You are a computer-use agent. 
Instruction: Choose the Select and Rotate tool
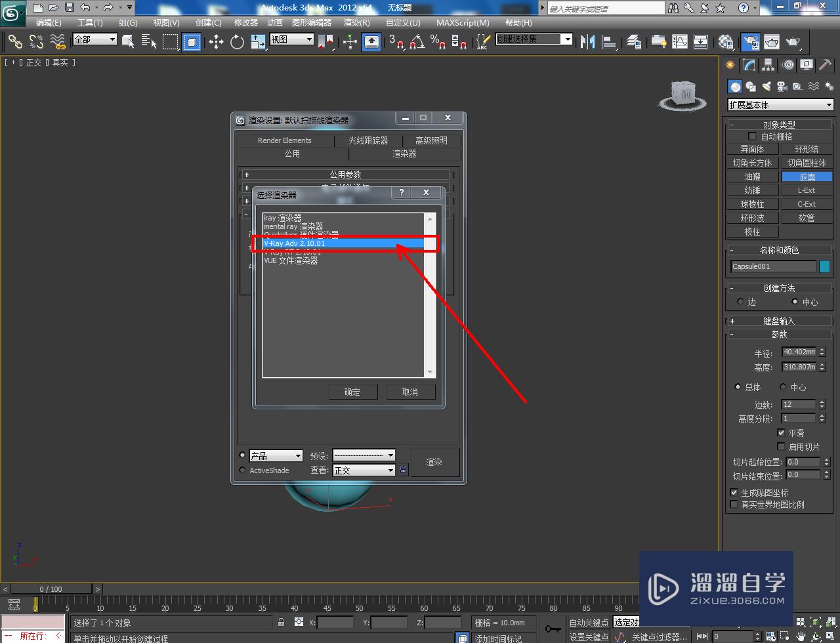click(237, 42)
